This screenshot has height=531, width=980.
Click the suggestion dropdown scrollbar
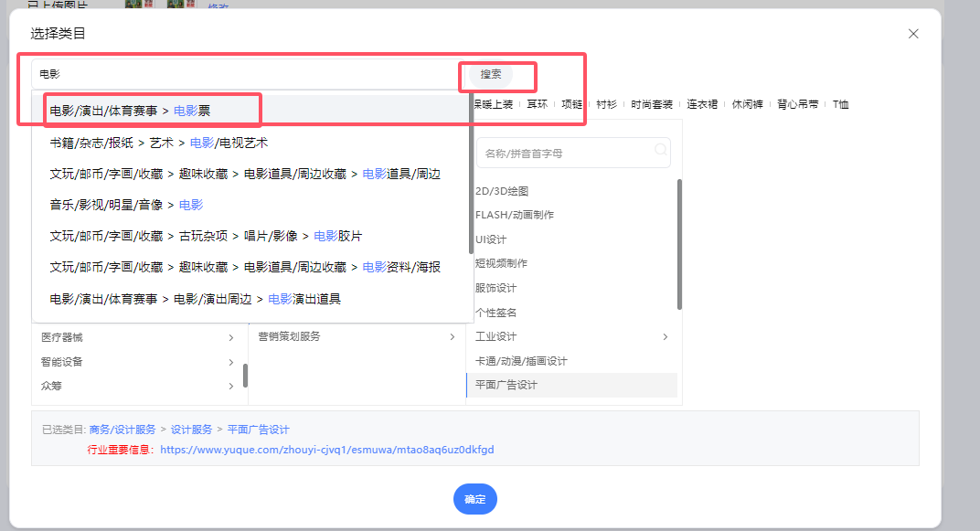471,175
